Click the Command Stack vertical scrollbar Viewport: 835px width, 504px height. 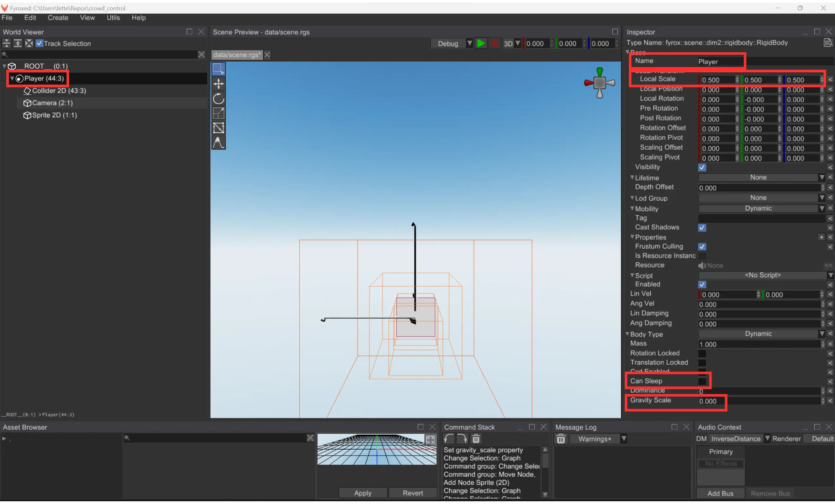pyautogui.click(x=545, y=461)
